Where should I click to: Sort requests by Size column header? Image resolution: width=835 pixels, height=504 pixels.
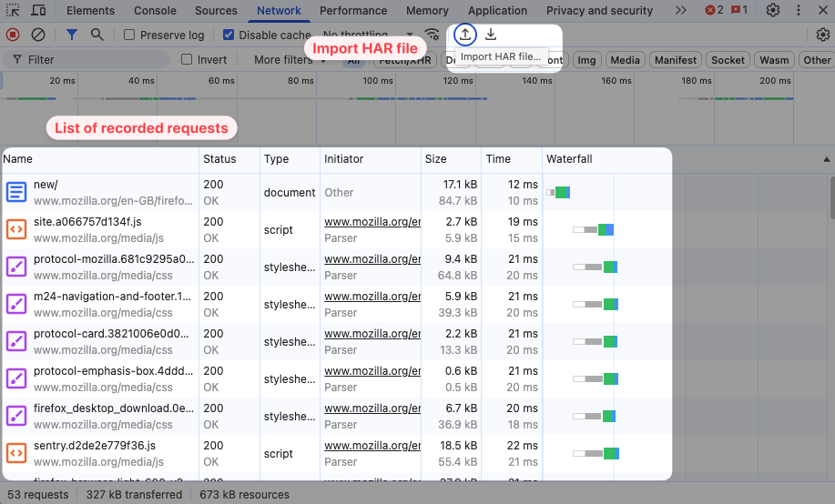click(452, 159)
